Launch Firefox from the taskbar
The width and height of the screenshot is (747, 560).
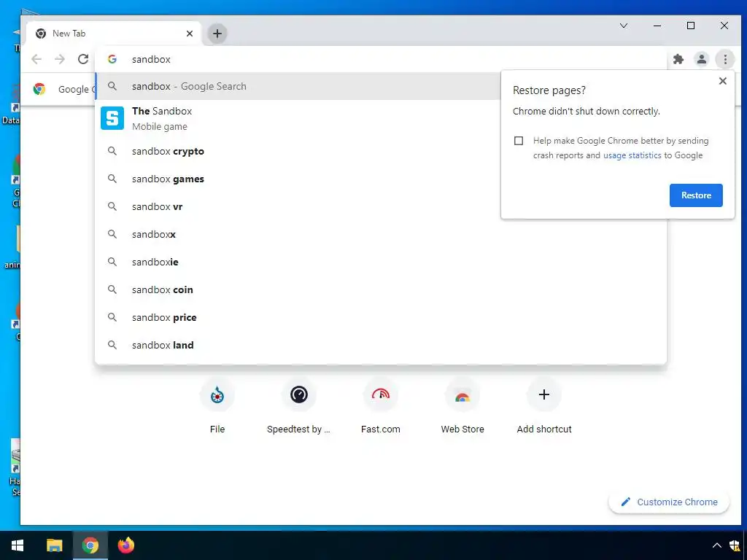(126, 545)
